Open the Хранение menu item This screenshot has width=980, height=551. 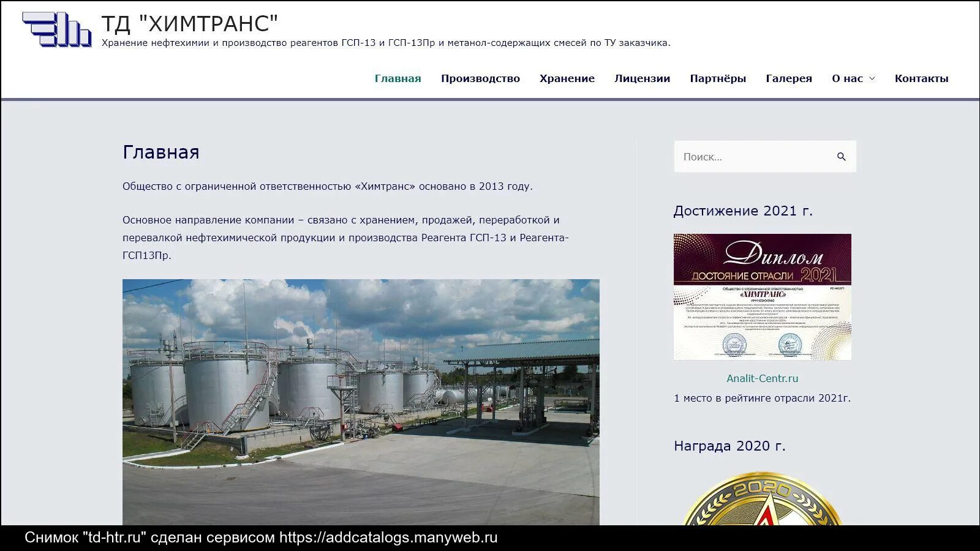pos(567,78)
